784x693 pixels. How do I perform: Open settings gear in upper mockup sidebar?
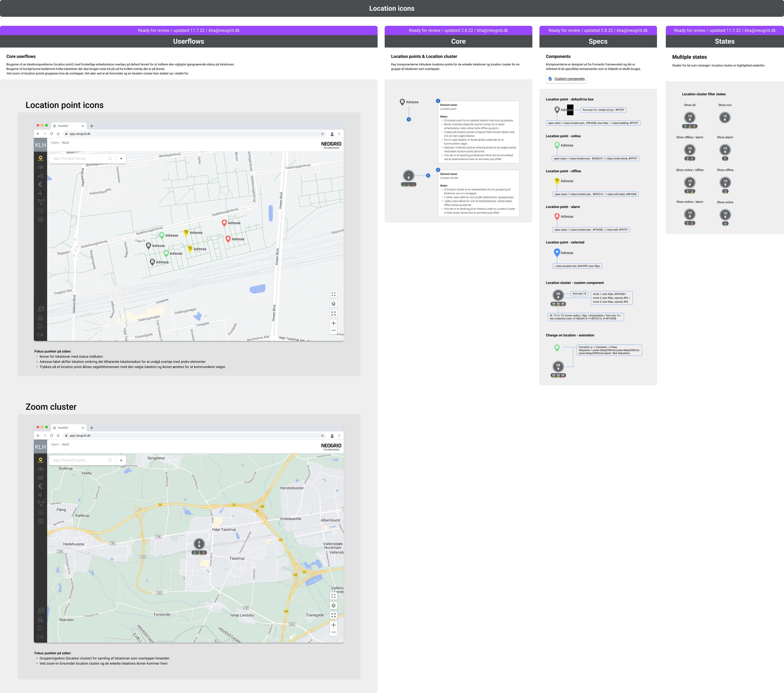point(40,220)
